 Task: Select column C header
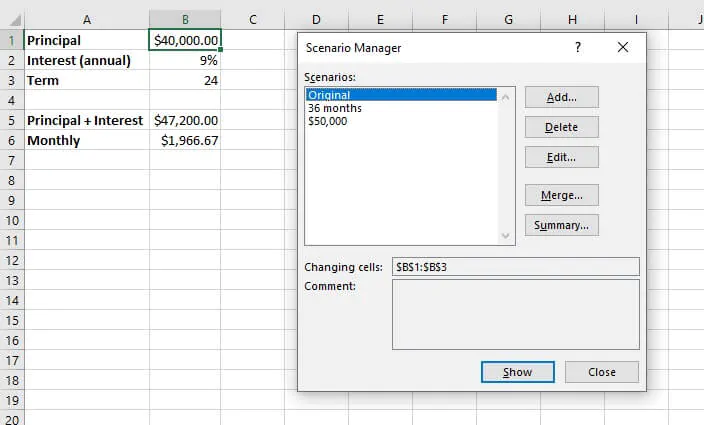pos(253,19)
